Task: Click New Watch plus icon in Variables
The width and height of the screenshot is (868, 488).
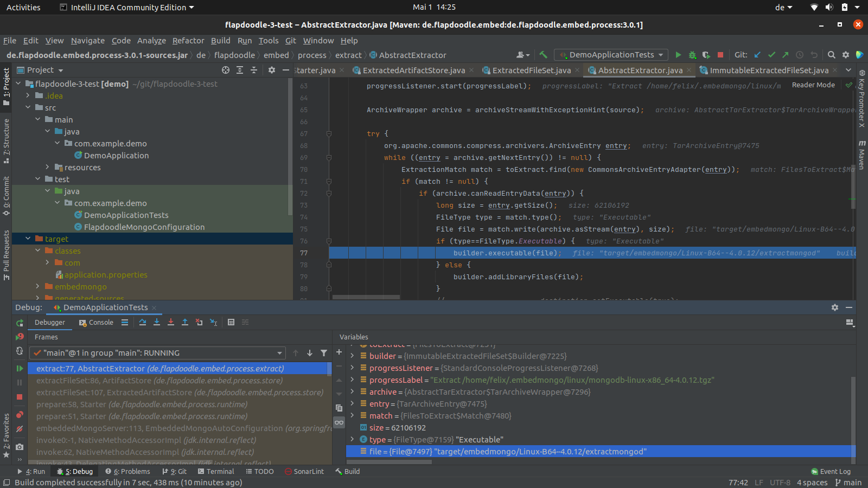Action: click(339, 352)
